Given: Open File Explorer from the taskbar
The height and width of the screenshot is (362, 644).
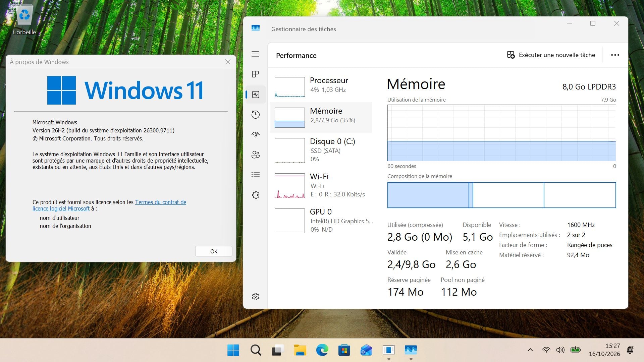Looking at the screenshot, I should 300,350.
